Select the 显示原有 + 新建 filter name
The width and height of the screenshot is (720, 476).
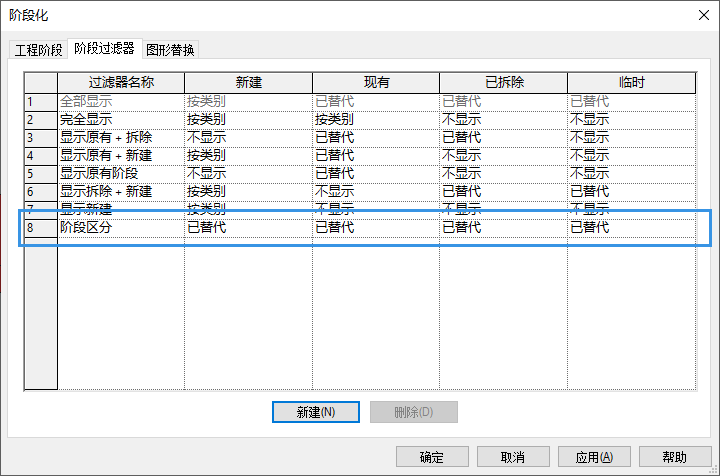(x=121, y=156)
